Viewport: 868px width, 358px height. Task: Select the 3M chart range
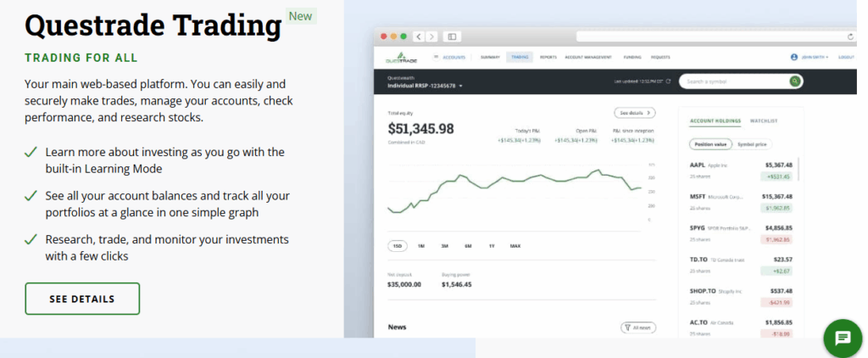tap(444, 245)
